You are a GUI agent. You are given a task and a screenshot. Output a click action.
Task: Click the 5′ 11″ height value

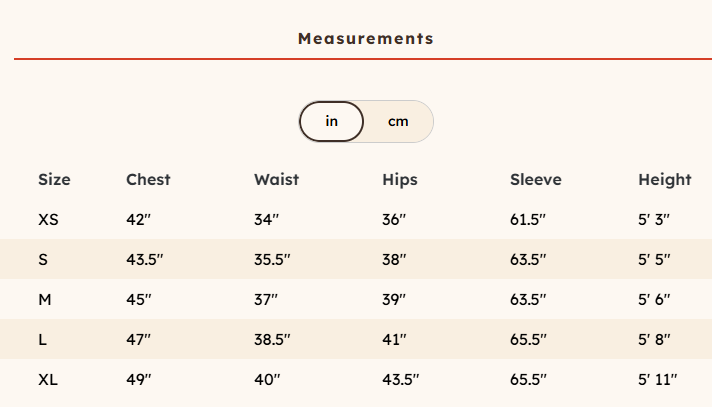click(x=658, y=380)
